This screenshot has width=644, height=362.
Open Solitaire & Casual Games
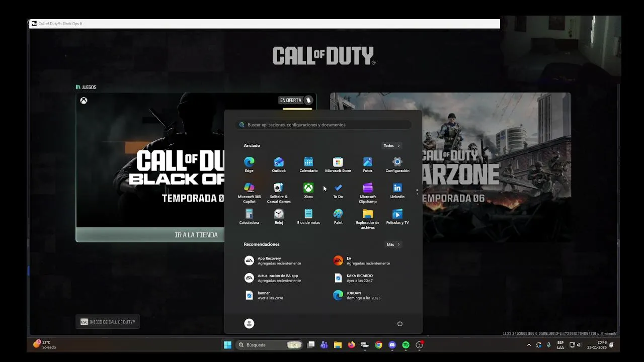[279, 193]
